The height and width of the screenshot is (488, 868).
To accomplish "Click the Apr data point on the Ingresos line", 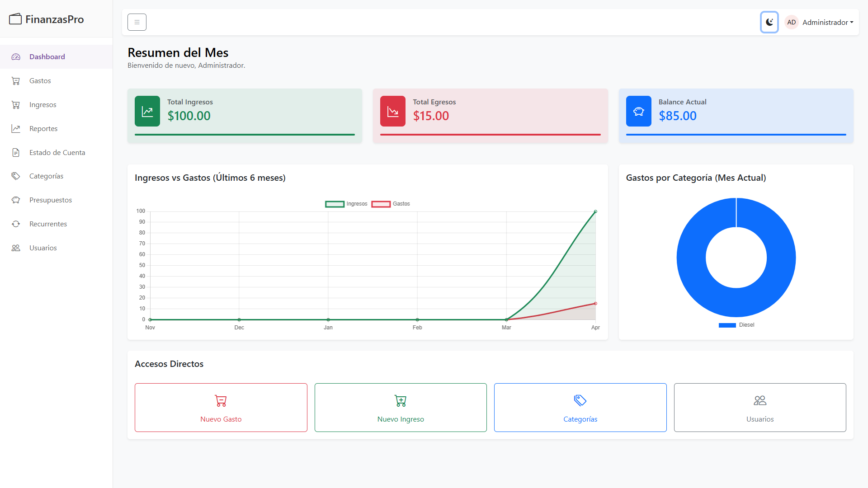I will click(x=595, y=211).
